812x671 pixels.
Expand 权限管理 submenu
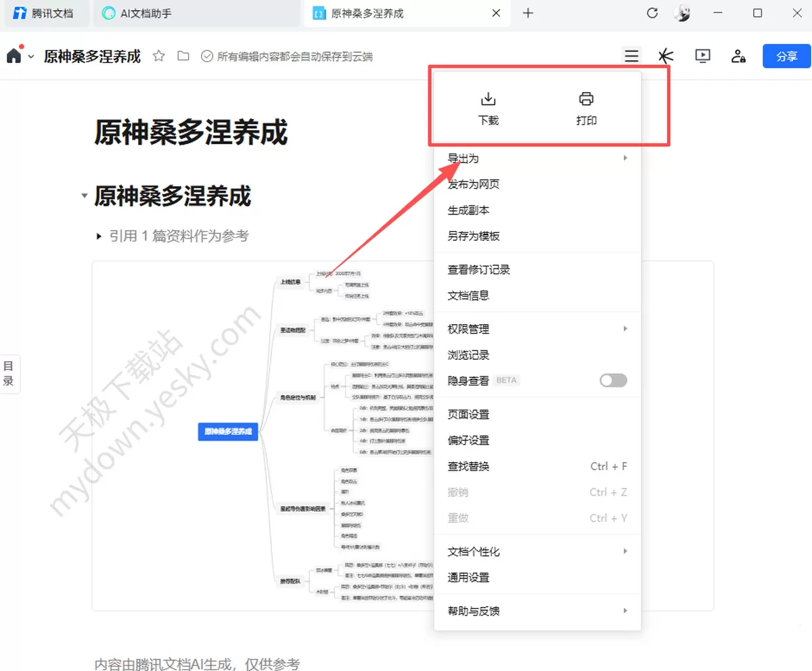click(x=537, y=329)
